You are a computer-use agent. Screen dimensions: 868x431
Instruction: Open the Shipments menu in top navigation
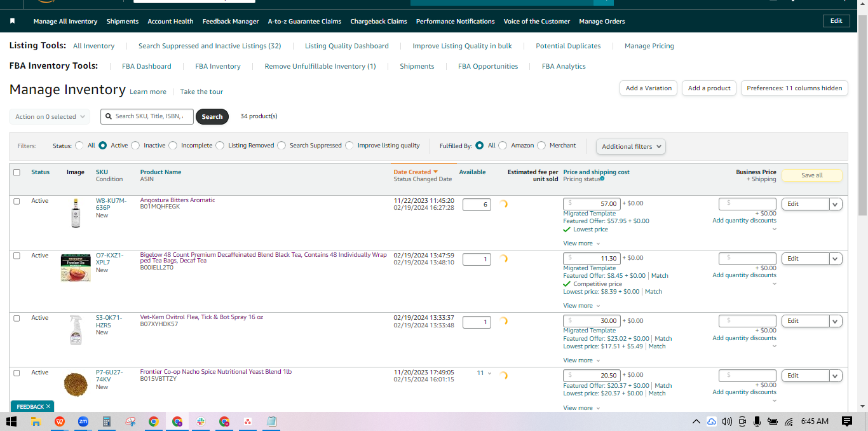pos(123,22)
